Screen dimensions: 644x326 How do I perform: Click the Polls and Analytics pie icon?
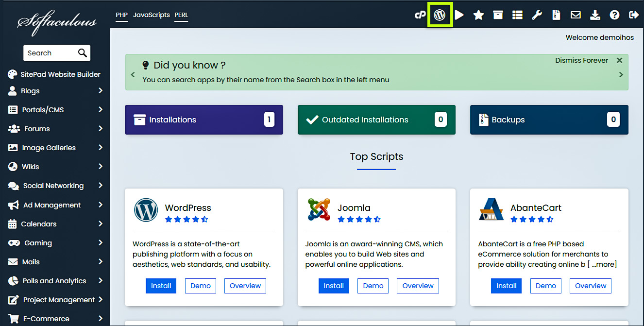tap(13, 281)
